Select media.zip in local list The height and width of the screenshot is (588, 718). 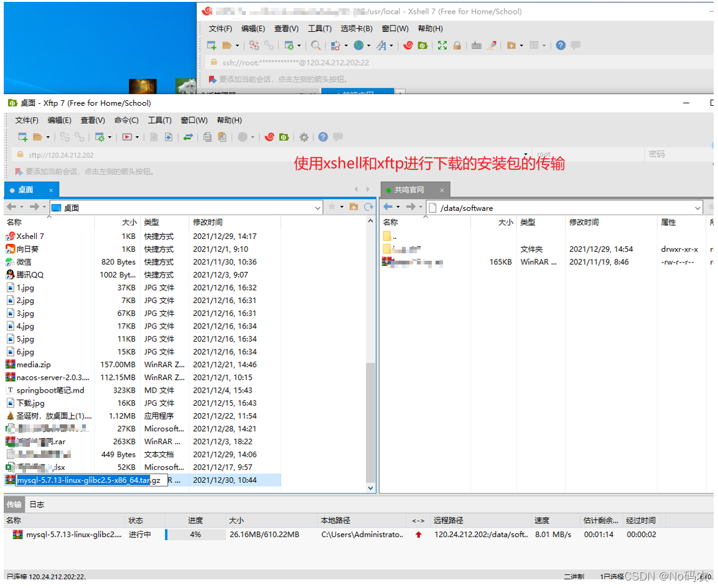(x=34, y=365)
